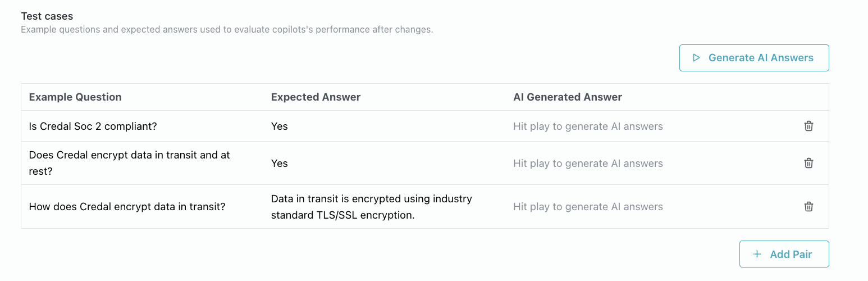
Task: Edit the question 'How does Credal encrypt data in transit?'
Action: tap(127, 207)
